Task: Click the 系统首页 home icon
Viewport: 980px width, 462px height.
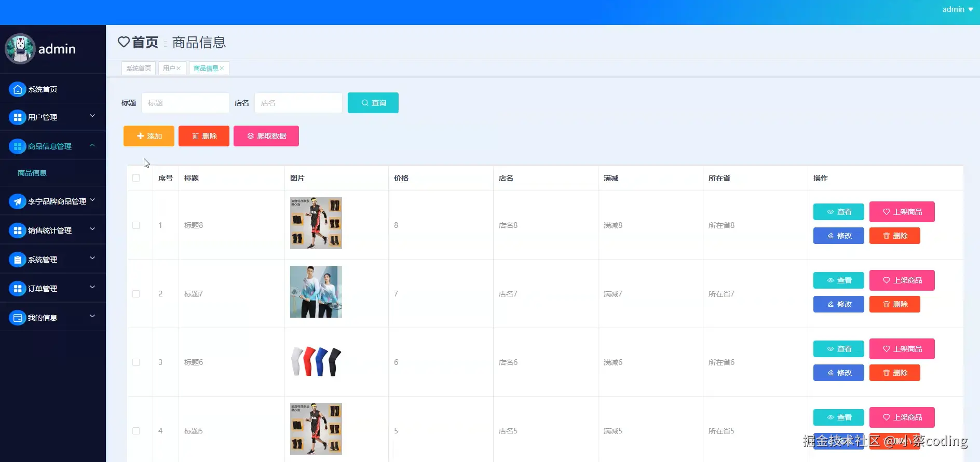Action: click(x=17, y=89)
